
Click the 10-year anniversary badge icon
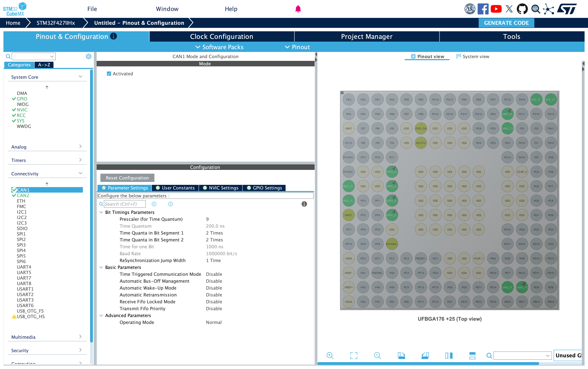(470, 9)
